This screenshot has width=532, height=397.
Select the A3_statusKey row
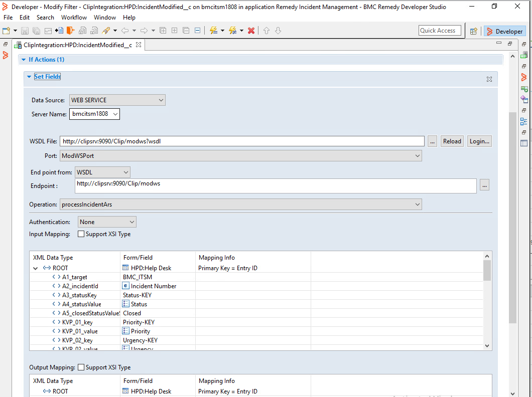tap(256, 295)
